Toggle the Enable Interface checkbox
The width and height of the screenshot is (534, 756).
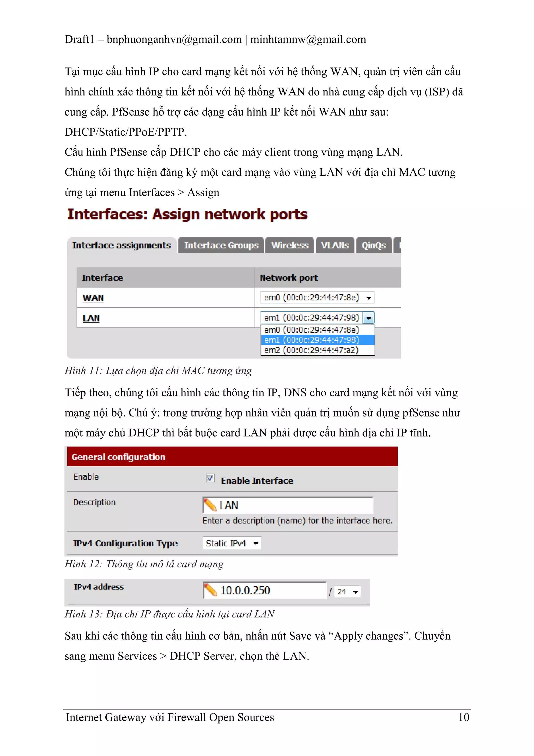pos(210,478)
